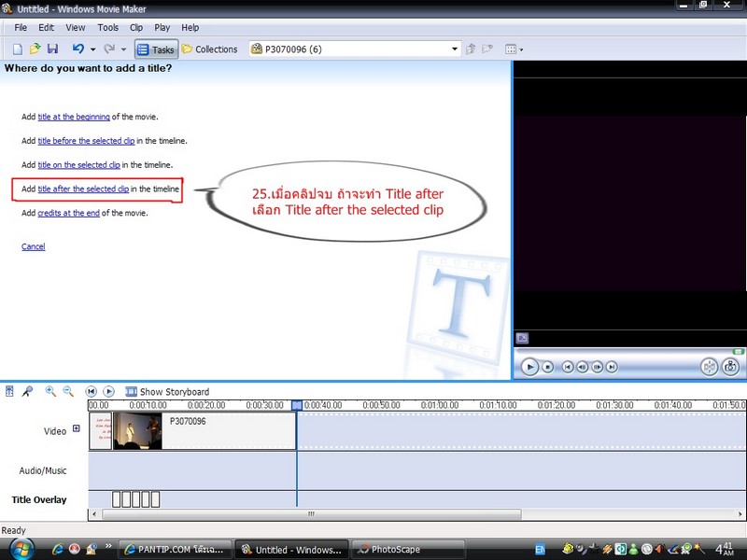Split the clip at current frame
Image resolution: width=747 pixels, height=560 pixels.
710,367
